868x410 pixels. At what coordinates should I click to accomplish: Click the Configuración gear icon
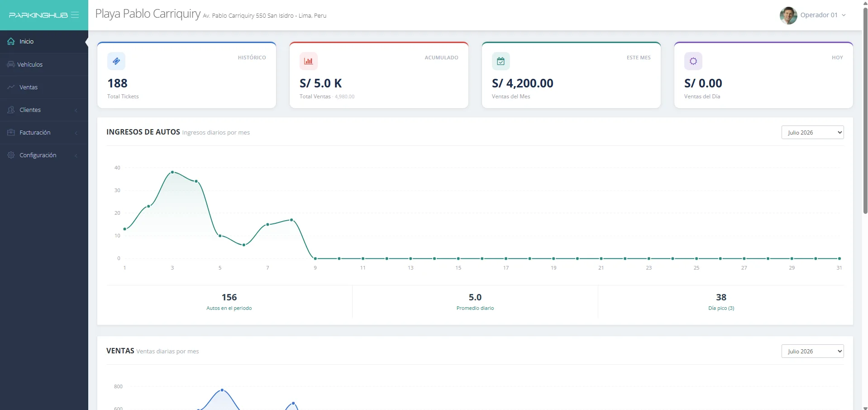point(11,155)
